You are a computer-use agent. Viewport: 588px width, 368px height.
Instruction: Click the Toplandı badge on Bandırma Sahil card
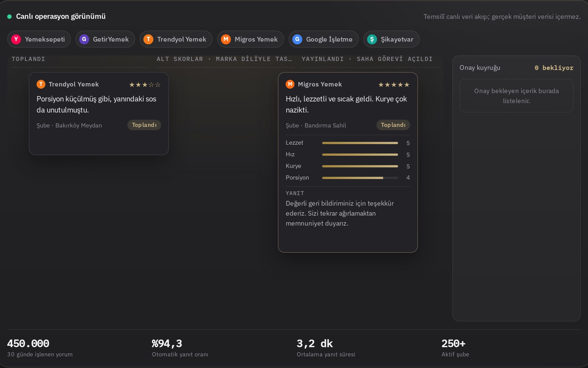393,125
